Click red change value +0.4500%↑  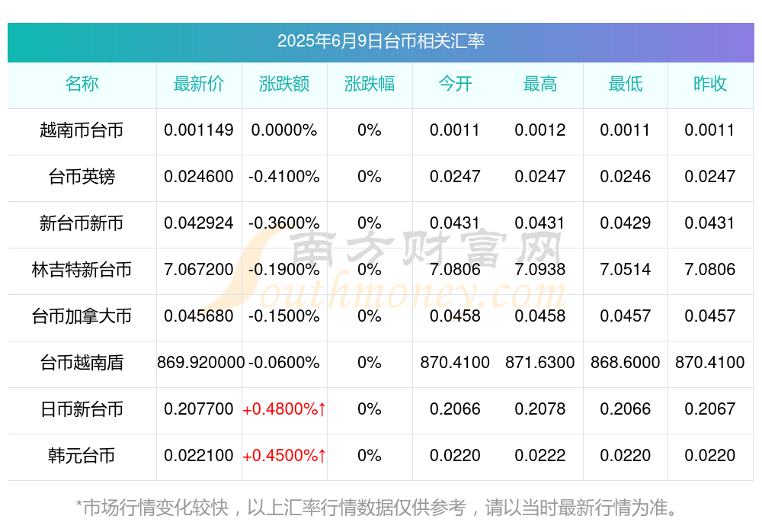[x=284, y=456]
